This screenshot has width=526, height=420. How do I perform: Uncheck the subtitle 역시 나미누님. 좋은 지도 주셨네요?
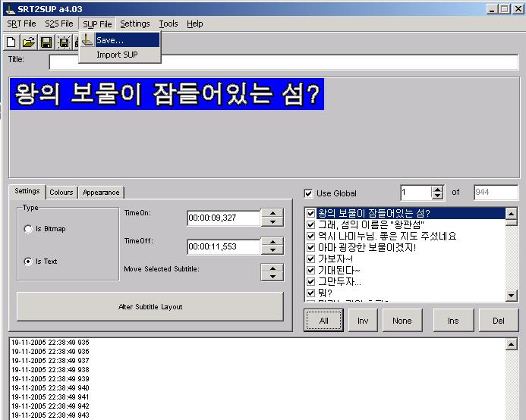coord(310,236)
